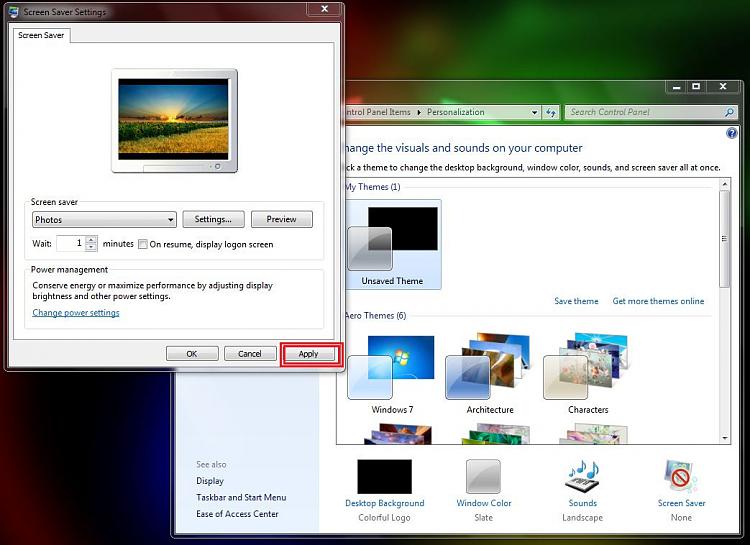Click the blue help question mark icon

click(x=731, y=133)
